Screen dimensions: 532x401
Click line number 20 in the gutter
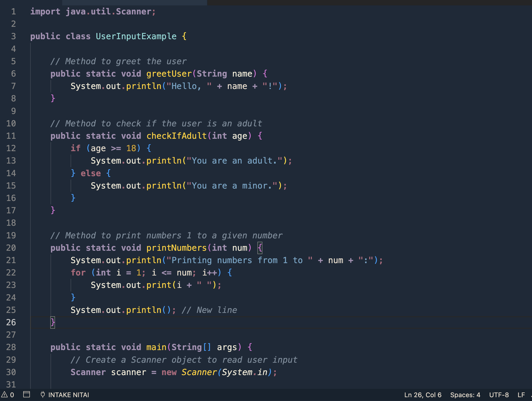pyautogui.click(x=11, y=248)
